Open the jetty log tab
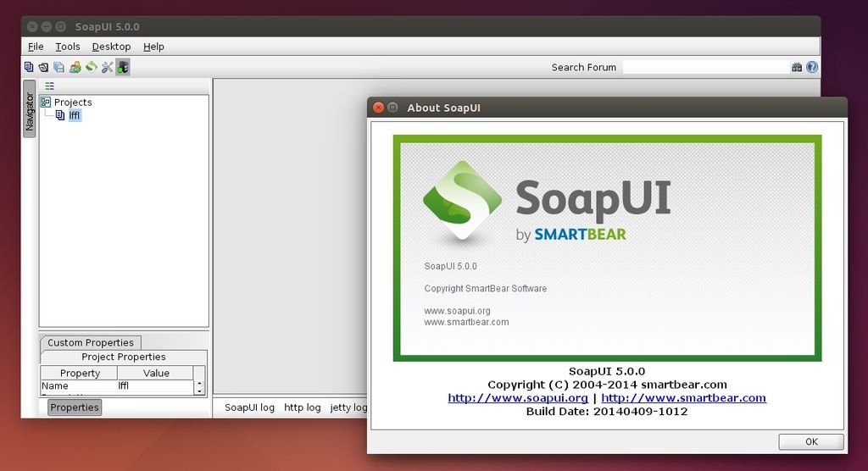 pos(348,407)
